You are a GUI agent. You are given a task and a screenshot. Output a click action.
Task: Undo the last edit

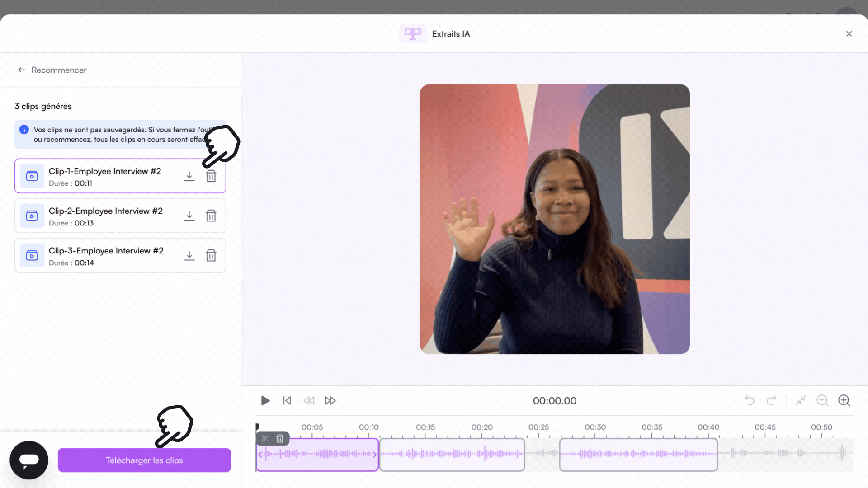[x=750, y=401]
